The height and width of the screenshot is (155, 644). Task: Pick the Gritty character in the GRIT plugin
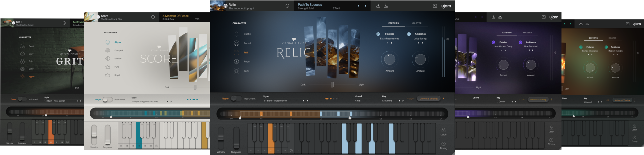pyautogui.click(x=22, y=69)
